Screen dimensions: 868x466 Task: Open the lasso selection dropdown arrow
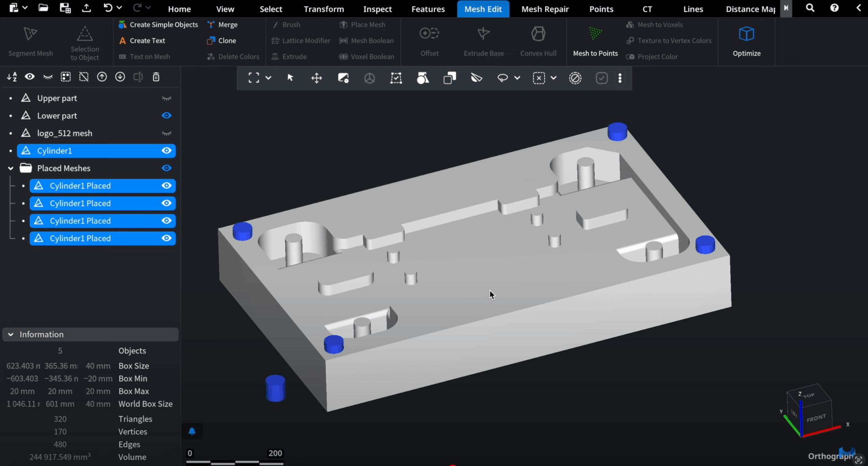(517, 78)
